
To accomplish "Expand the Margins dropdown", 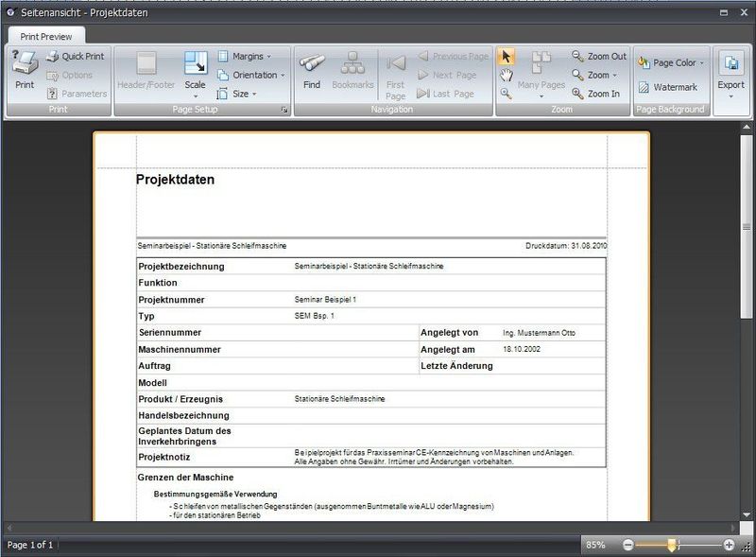I will tap(245, 57).
